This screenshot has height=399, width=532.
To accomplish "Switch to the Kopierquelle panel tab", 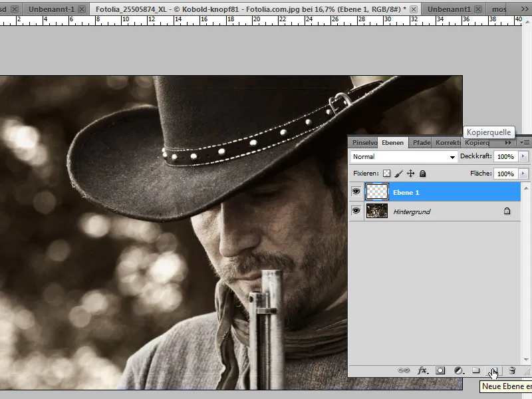I will coord(477,143).
